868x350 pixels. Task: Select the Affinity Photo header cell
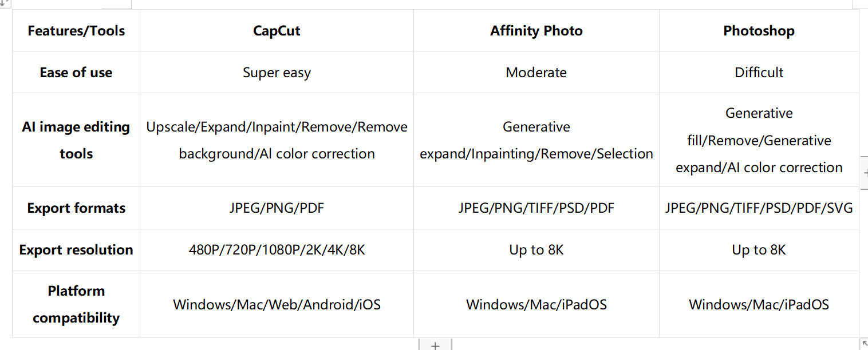[536, 31]
